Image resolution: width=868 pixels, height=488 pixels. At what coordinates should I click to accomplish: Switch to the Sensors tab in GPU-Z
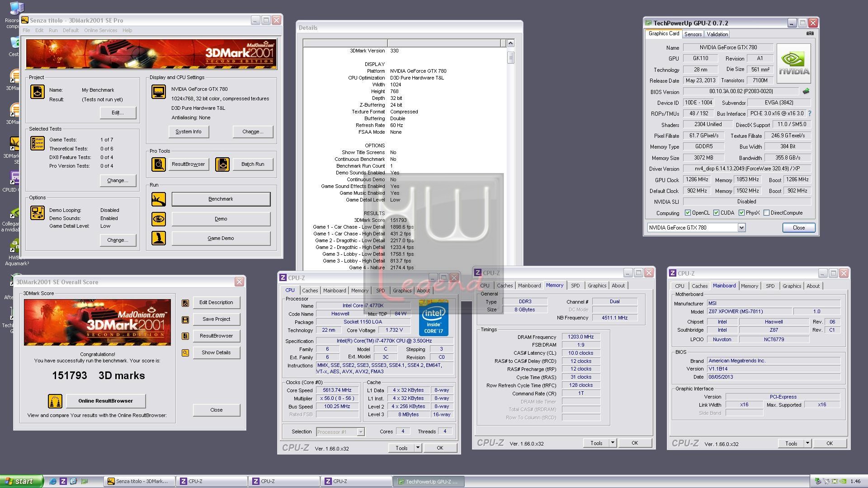pos(693,34)
